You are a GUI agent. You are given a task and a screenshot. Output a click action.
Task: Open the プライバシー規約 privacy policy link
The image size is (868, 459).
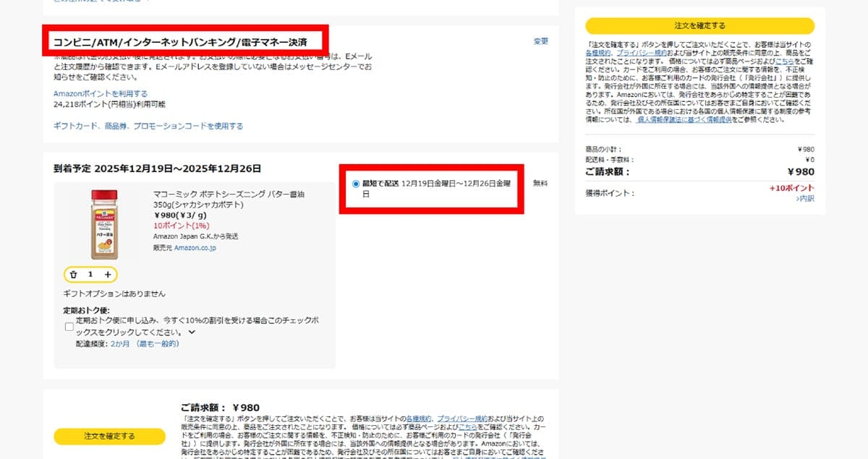tap(642, 52)
